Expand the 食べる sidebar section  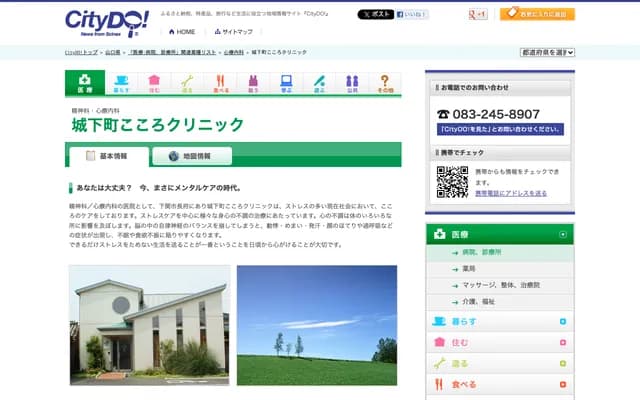(563, 384)
